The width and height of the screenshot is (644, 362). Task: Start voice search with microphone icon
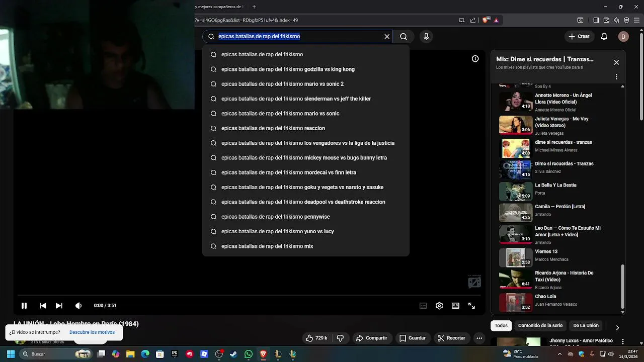[426, 36]
